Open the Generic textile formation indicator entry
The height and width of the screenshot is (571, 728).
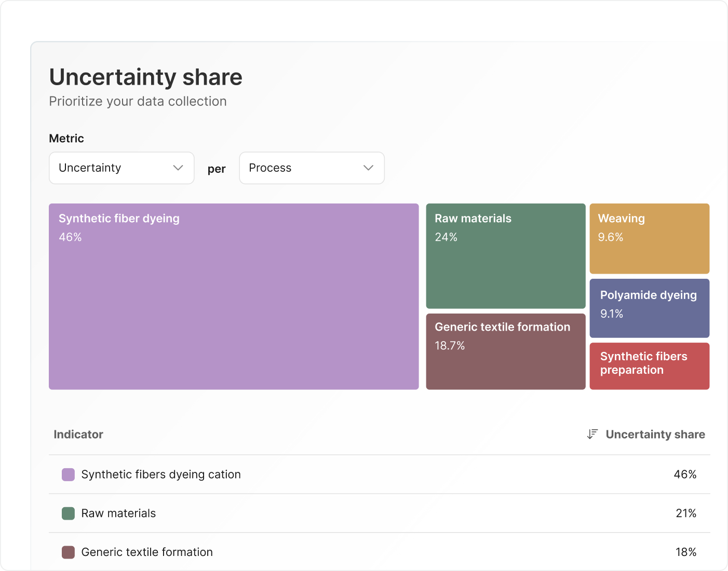pos(146,552)
